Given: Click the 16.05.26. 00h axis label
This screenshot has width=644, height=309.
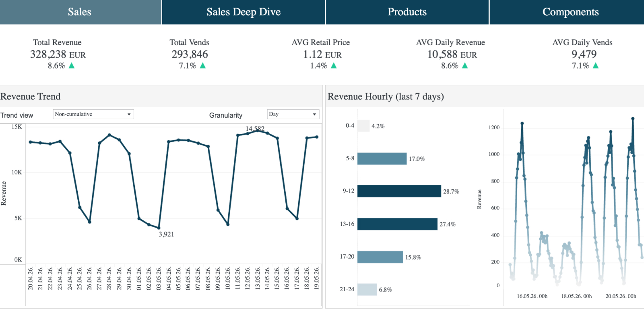Looking at the screenshot, I should (x=532, y=296).
